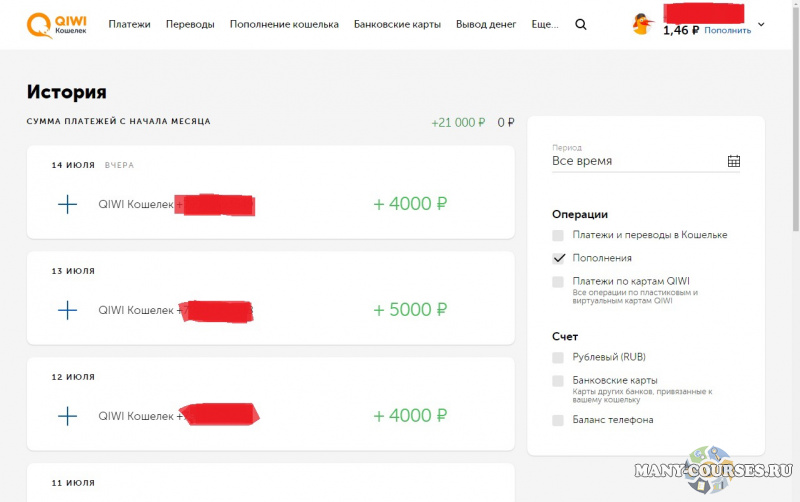800x502 pixels.
Task: Click the plus icon for 14 июля transaction
Action: point(67,204)
